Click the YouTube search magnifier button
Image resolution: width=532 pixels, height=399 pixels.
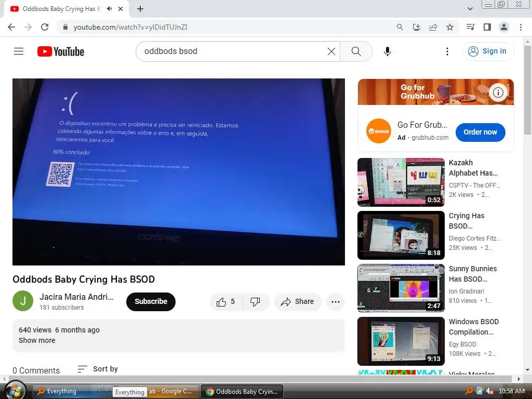click(x=356, y=51)
